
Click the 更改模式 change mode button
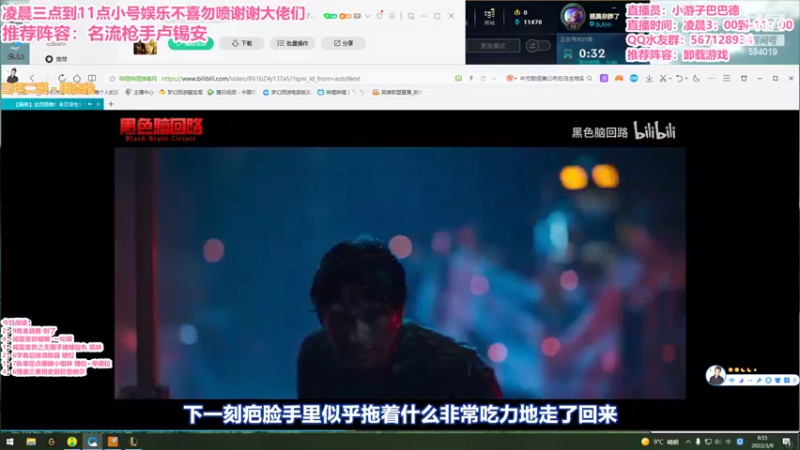pyautogui.click(x=493, y=46)
